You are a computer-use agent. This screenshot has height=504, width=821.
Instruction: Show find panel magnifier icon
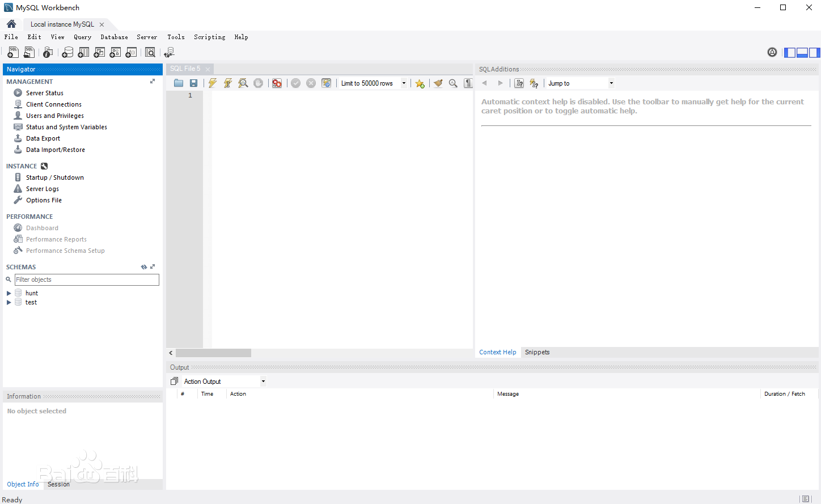point(453,83)
